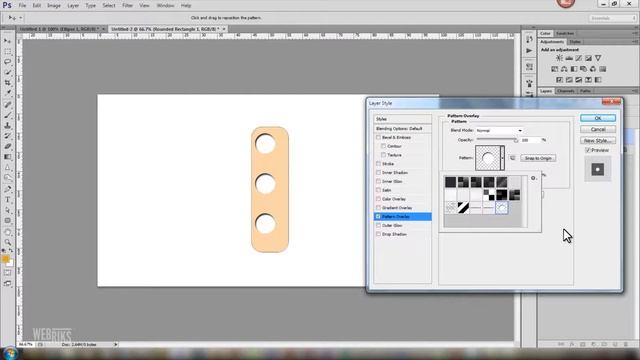Open the File menu

pos(22,6)
